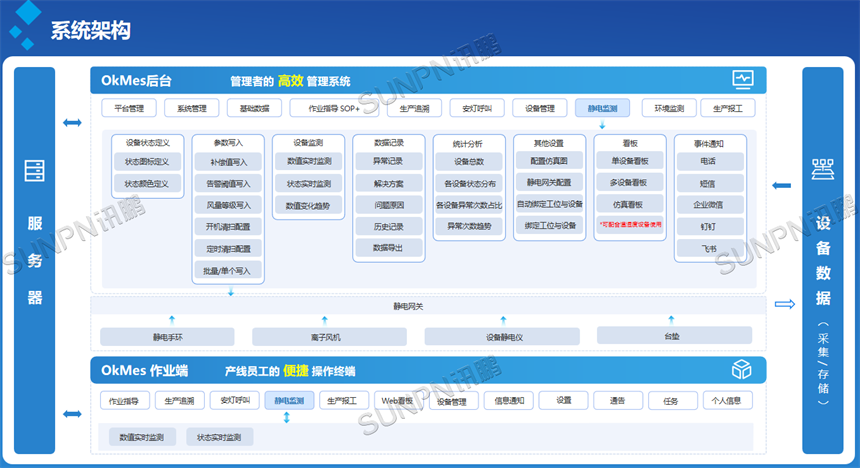
Task: Click 数值变化趋势 item
Action: 309,206
